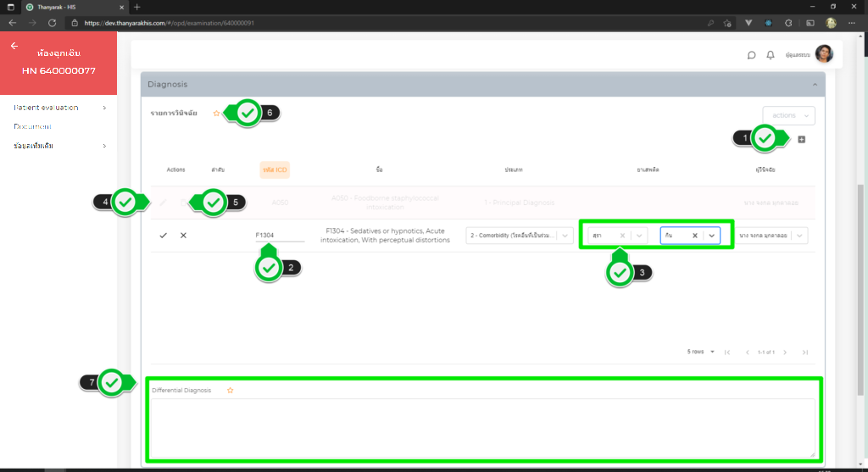868x472 pixels.
Task: Open Document in the sidebar menu
Action: pos(33,126)
